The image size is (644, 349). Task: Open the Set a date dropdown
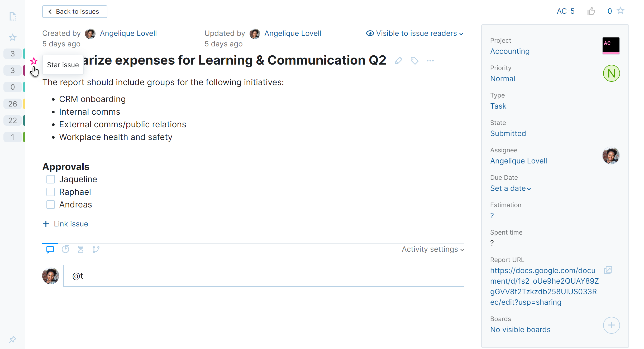coord(510,188)
